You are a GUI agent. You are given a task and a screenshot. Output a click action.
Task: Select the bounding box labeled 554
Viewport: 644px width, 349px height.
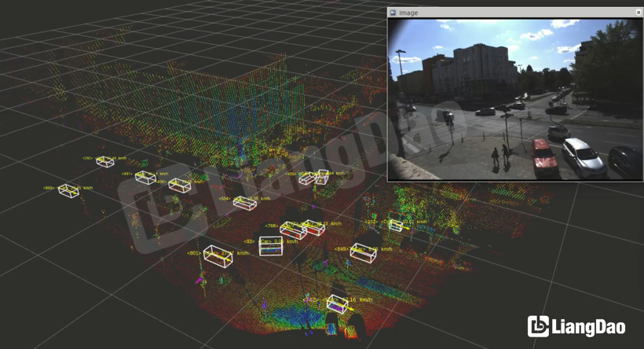[x=245, y=203]
